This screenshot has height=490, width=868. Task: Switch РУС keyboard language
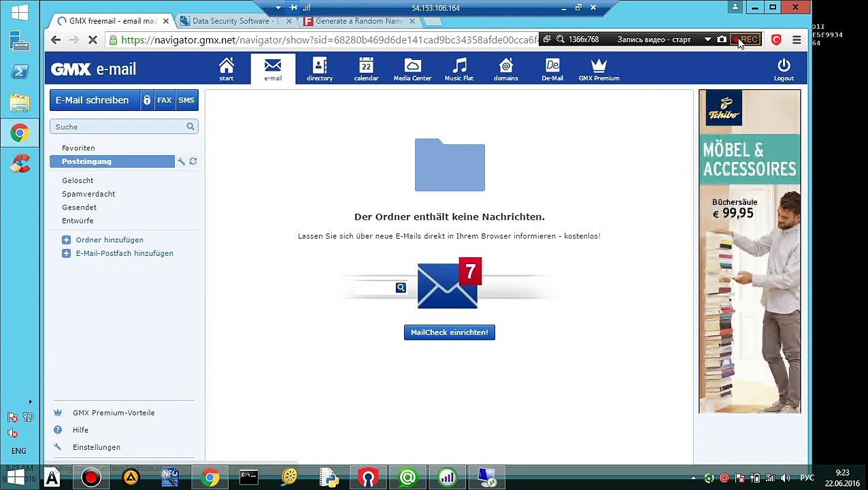807,478
